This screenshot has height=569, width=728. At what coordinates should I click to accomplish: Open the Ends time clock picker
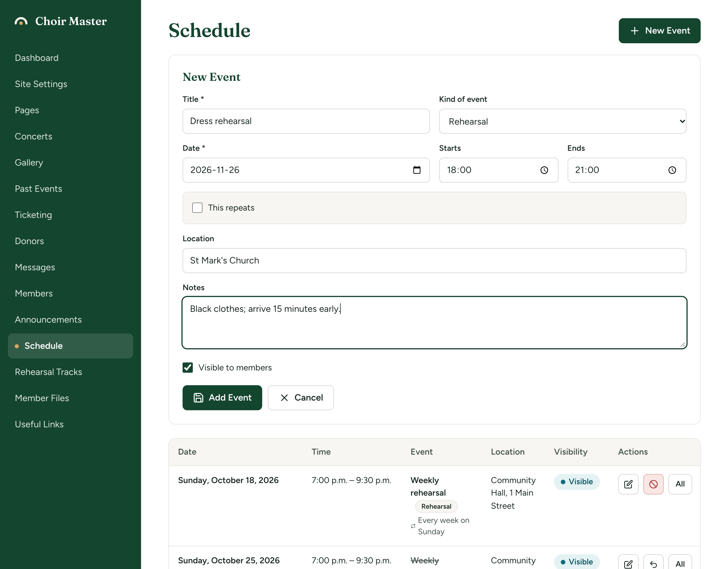point(672,170)
